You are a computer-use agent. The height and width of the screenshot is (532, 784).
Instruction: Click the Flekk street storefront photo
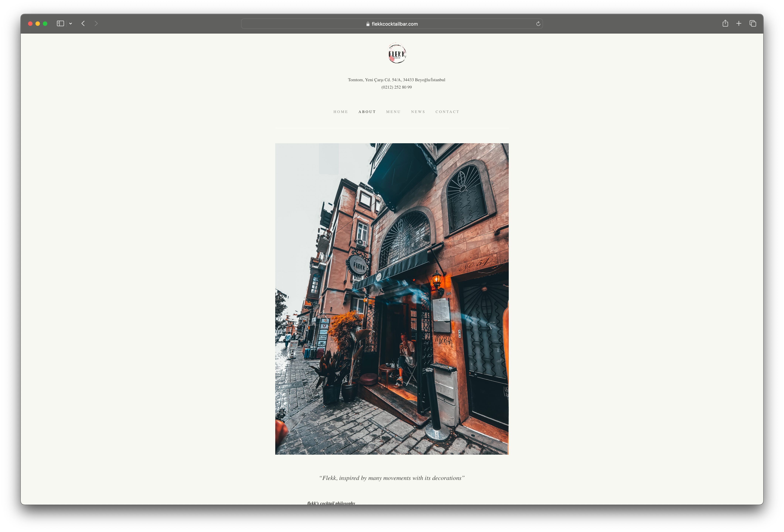392,299
